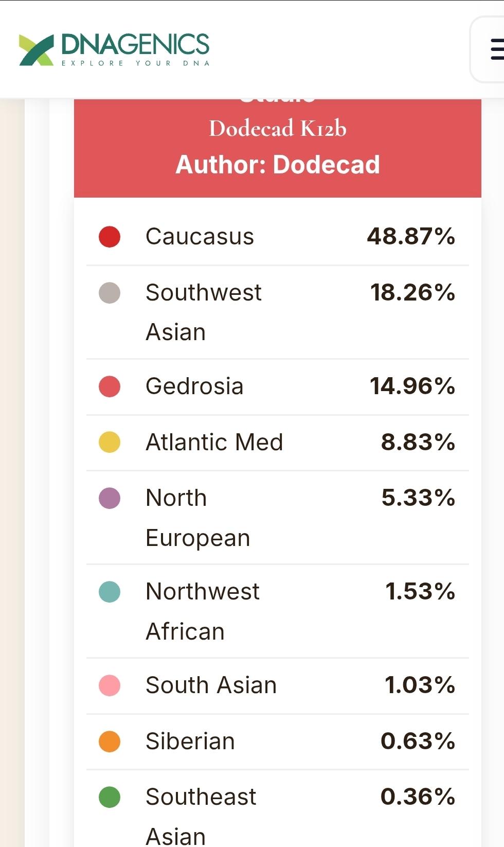Click the Atlantic Med label

pyautogui.click(x=214, y=442)
